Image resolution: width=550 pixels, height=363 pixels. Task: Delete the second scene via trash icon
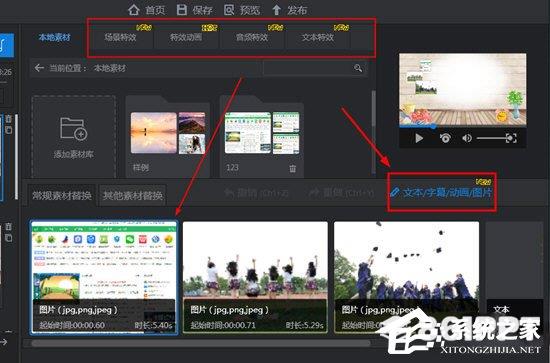pyautogui.click(x=9, y=227)
